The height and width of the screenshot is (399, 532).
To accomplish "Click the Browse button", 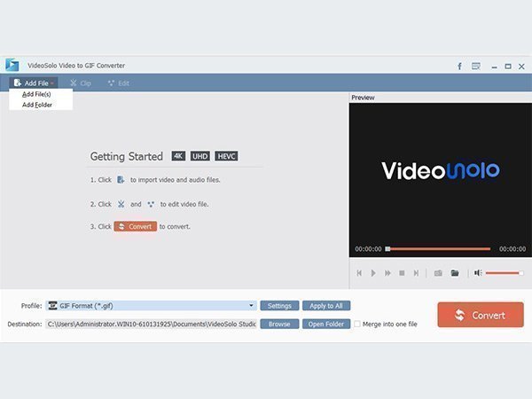I will click(279, 324).
